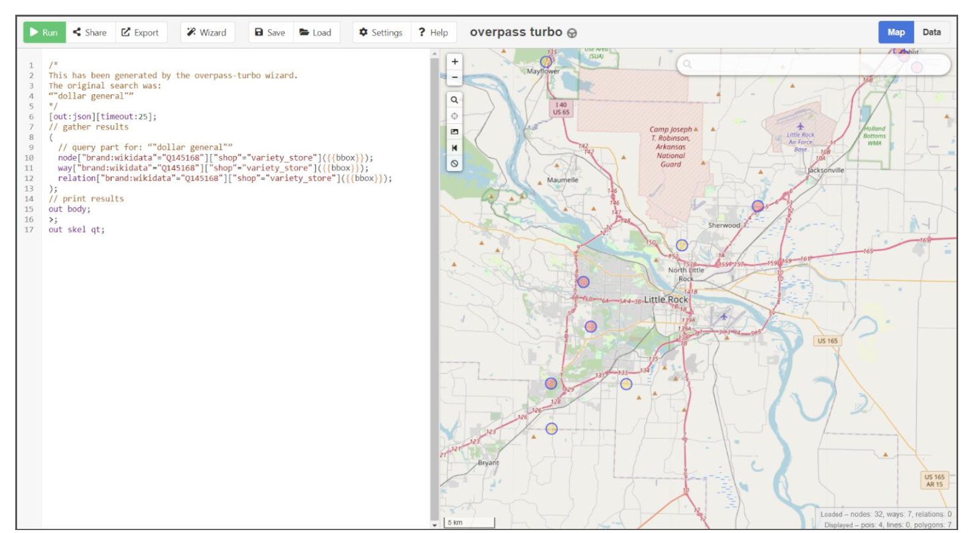Click the editor scrollbar up arrow

[x=435, y=54]
